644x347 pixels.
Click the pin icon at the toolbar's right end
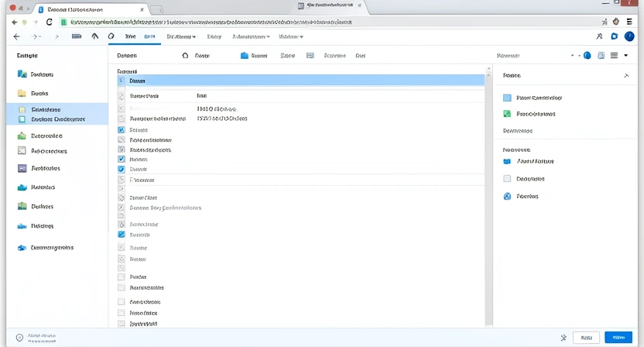pyautogui.click(x=599, y=36)
